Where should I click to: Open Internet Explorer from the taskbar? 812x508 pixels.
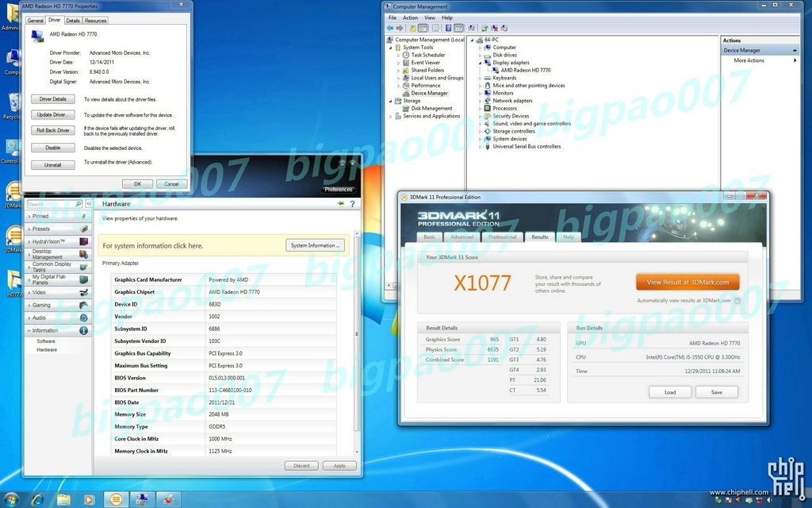click(x=37, y=500)
